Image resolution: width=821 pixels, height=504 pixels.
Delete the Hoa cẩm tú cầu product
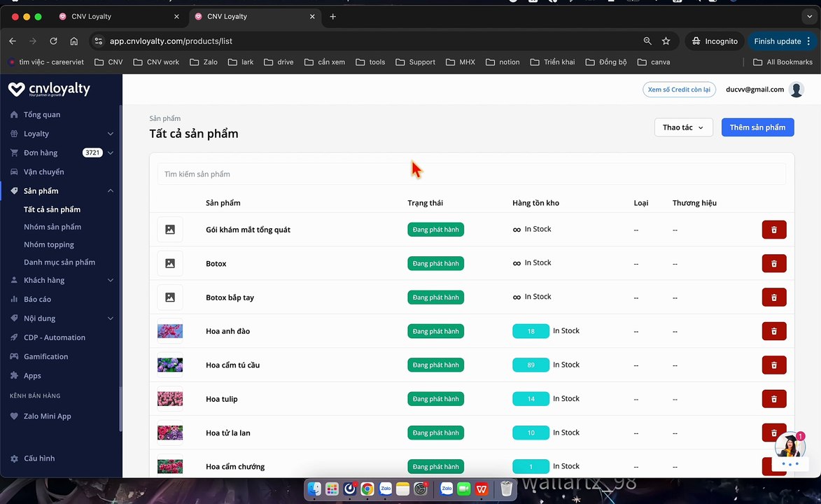click(774, 365)
